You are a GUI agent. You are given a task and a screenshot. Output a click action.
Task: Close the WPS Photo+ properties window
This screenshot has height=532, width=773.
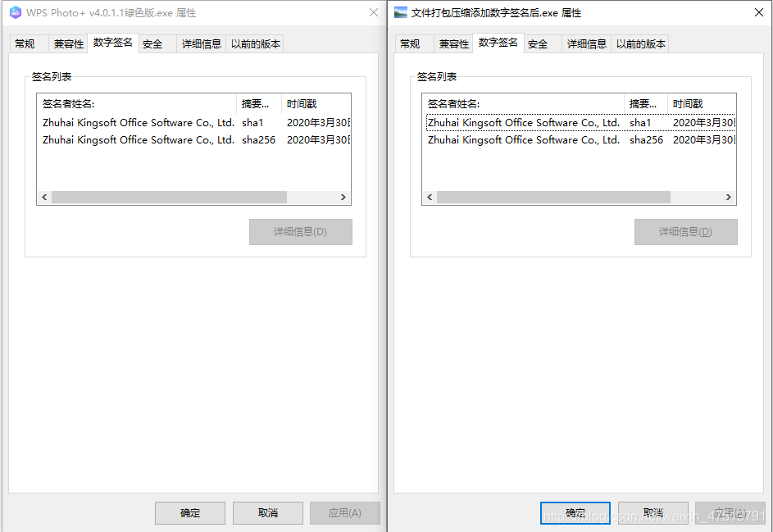point(374,12)
